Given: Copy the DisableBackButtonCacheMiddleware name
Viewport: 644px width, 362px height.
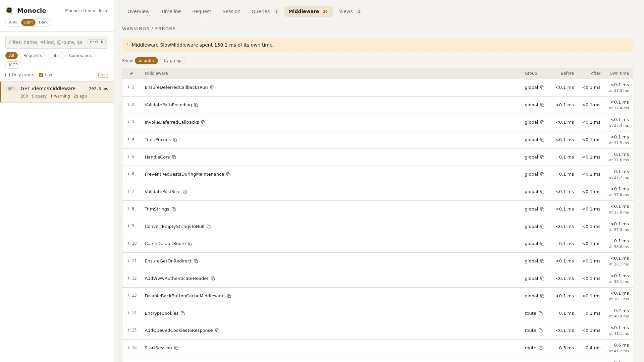Looking at the screenshot, I should pos(229,296).
